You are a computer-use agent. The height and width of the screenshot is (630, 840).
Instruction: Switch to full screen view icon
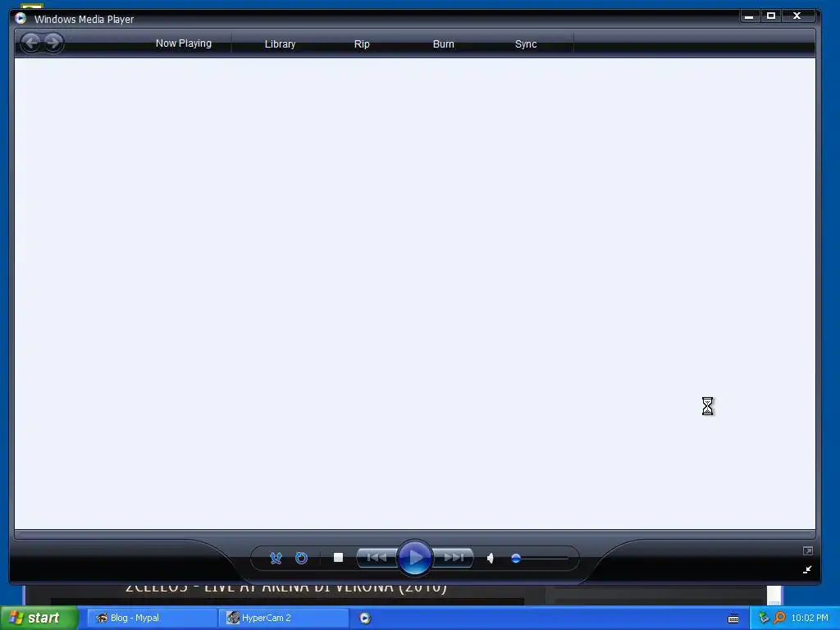point(808,550)
